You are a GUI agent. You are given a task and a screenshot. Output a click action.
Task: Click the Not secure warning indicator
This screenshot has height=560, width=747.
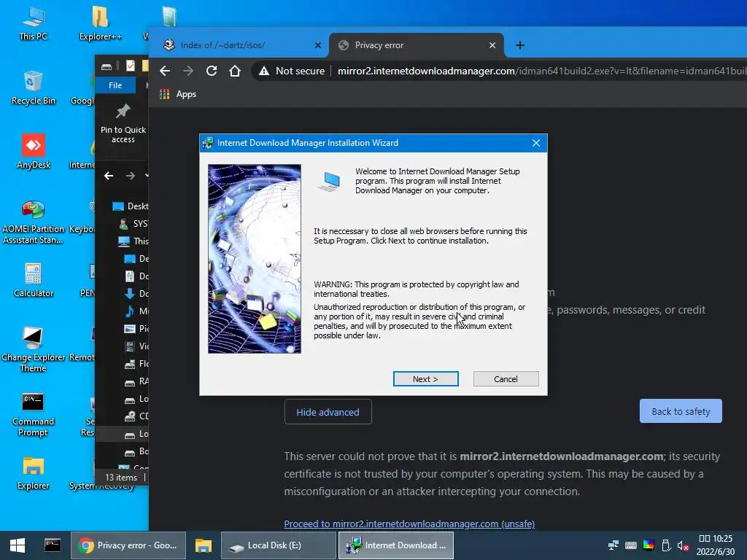click(x=292, y=71)
